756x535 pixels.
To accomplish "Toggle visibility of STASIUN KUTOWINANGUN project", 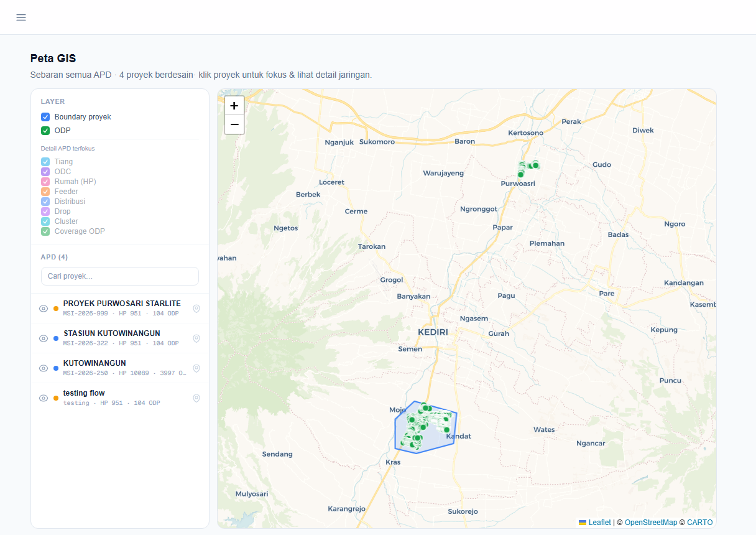I will (44, 338).
